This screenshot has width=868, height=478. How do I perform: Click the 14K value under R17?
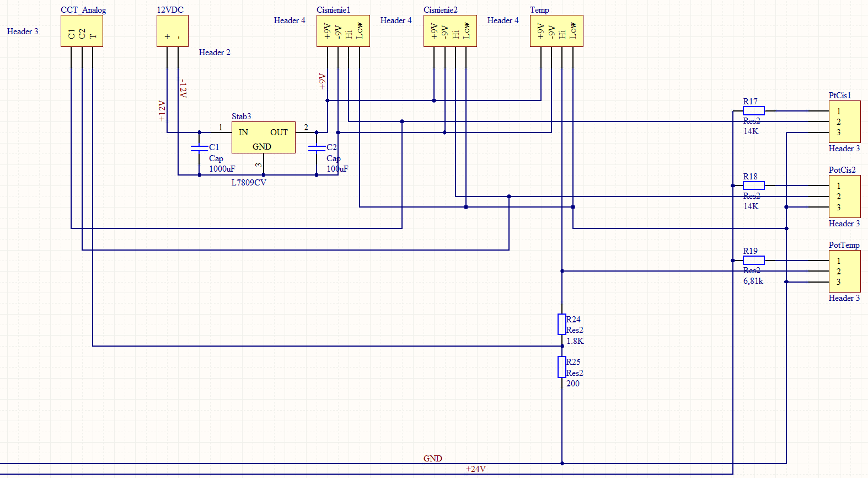coord(751,131)
